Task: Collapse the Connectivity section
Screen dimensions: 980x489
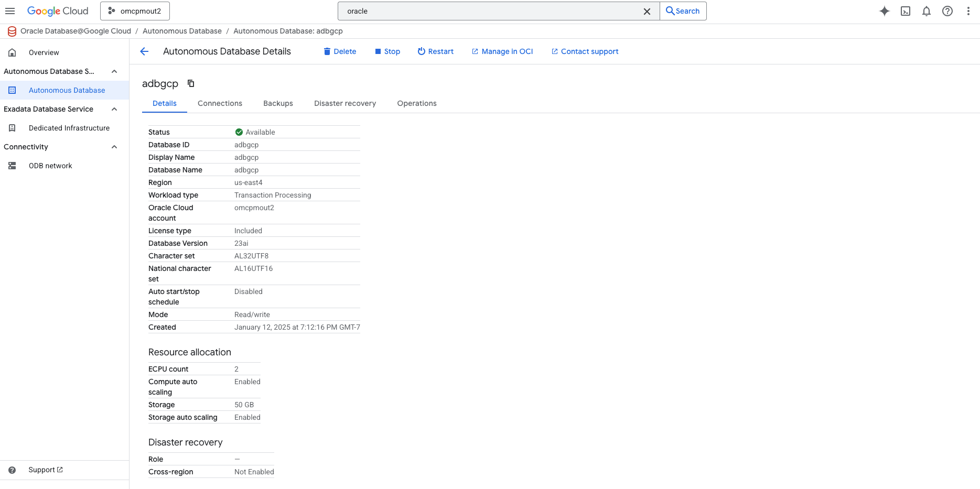Action: click(114, 147)
